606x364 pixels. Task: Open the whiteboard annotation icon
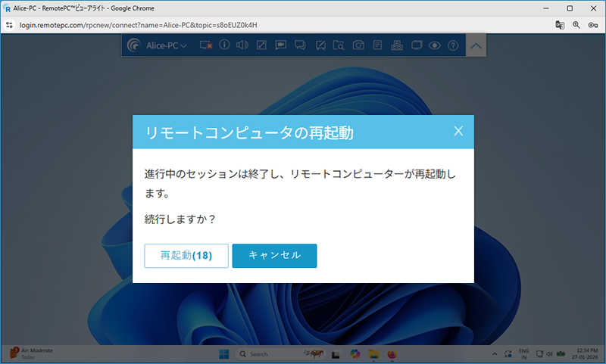click(x=320, y=45)
